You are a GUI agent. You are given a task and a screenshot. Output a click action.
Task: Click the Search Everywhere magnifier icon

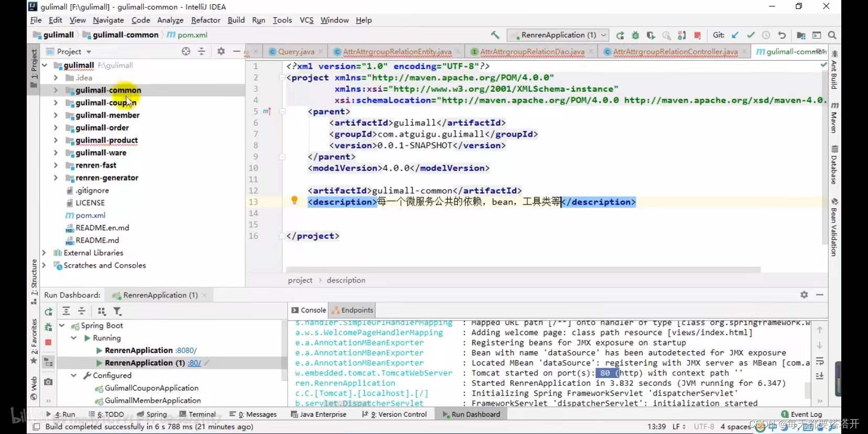click(832, 35)
